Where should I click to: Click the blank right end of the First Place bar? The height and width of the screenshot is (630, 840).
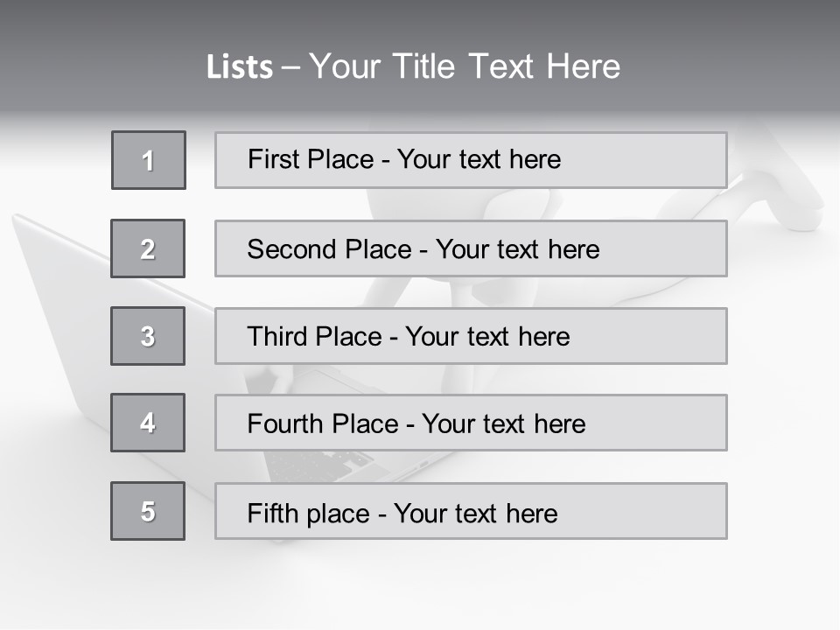pyautogui.click(x=665, y=160)
